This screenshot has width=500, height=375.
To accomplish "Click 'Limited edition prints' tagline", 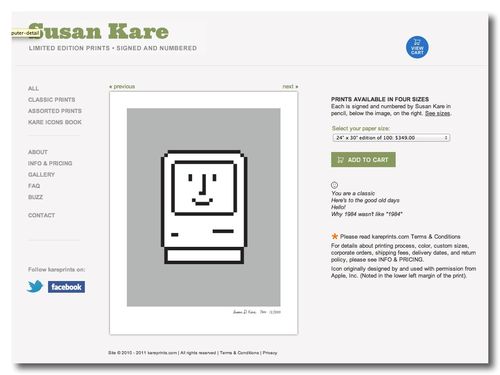I will coord(113,48).
